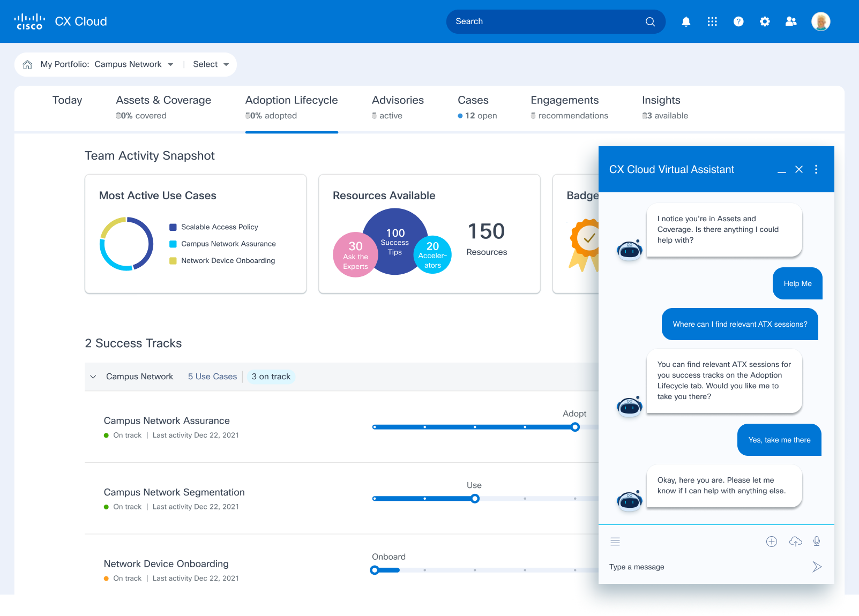Click the 150 Resources total
Image resolution: width=859 pixels, height=616 pixels.
[x=487, y=239]
